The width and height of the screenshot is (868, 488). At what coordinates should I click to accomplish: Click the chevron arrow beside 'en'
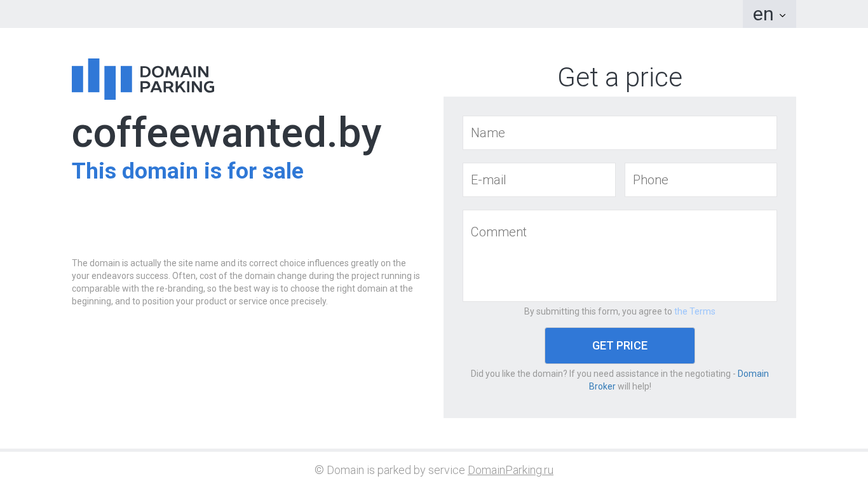pos(782,15)
